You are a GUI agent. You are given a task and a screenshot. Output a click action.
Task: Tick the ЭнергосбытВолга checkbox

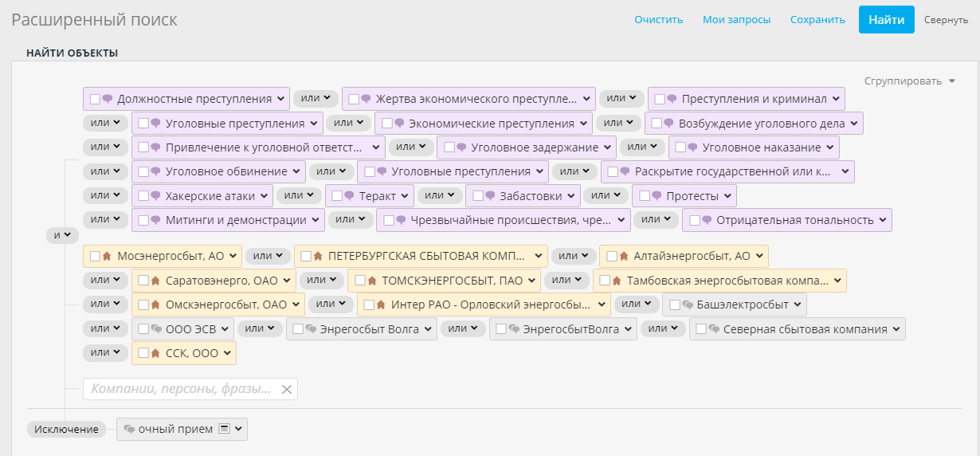[x=501, y=329]
